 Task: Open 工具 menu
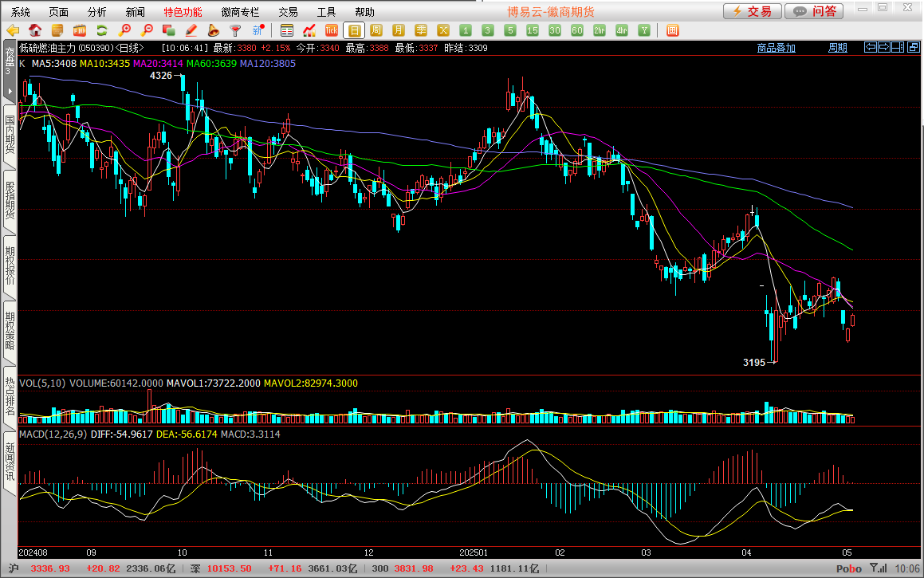[x=326, y=12]
